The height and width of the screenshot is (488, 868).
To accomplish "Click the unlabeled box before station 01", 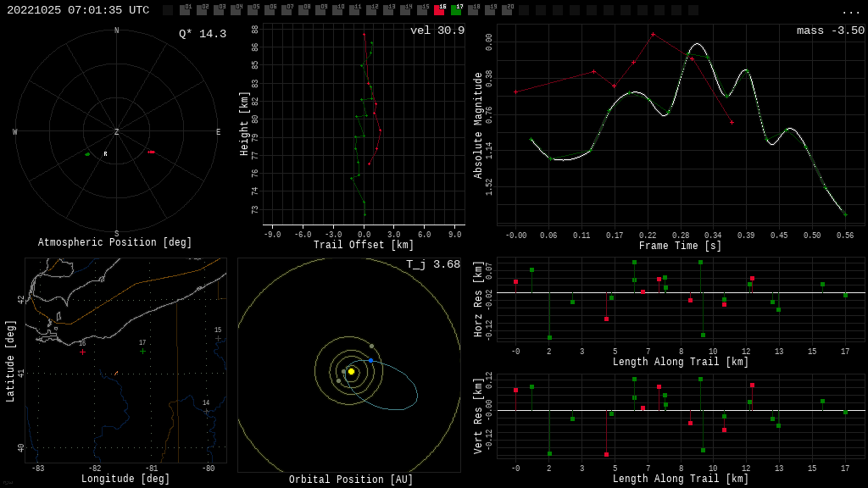I will (x=168, y=10).
